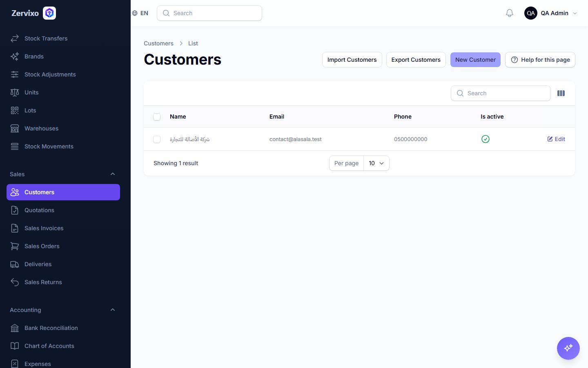Click the Chart of Accounts book icon
This screenshot has height=368, width=588.
[x=15, y=346]
